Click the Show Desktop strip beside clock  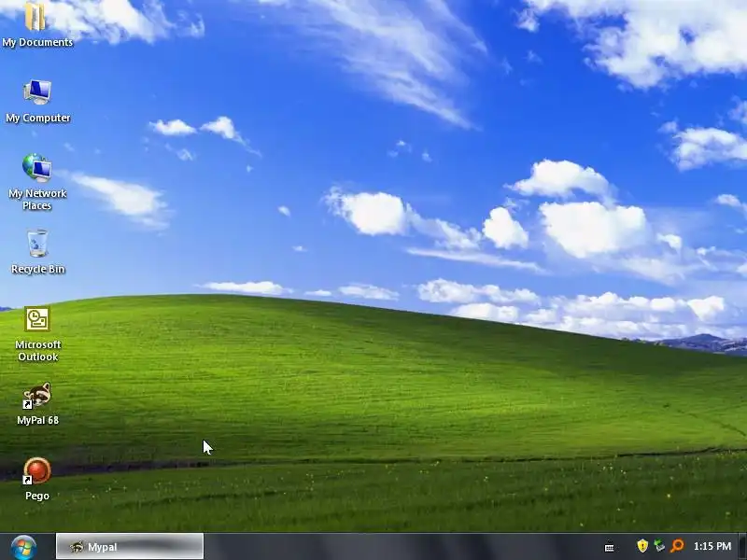tap(742, 546)
